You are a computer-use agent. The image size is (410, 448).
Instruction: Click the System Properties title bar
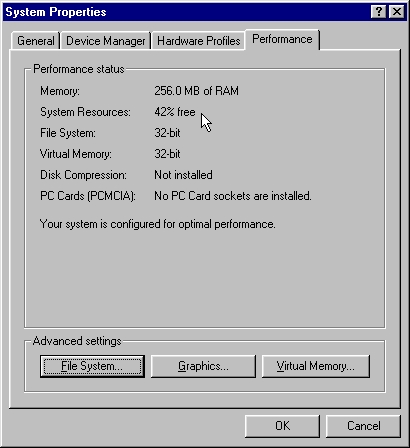187,12
